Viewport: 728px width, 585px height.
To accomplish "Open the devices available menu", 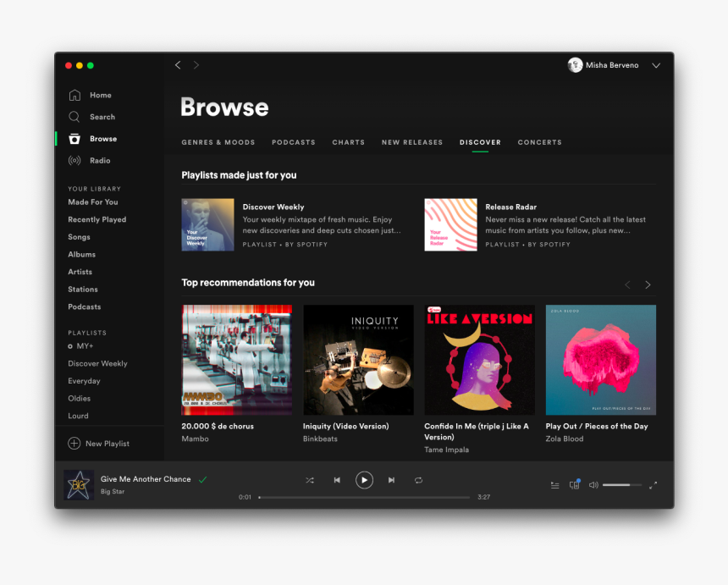I will point(575,485).
